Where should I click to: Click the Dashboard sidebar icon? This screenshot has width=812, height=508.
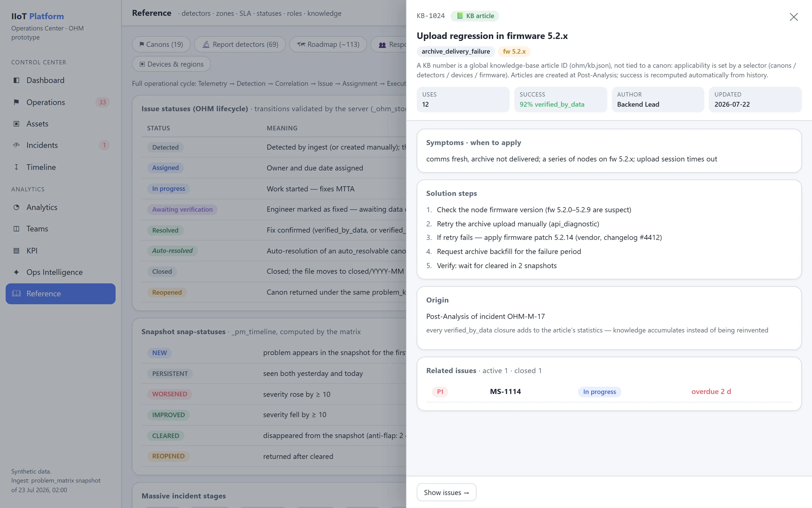[x=16, y=80]
